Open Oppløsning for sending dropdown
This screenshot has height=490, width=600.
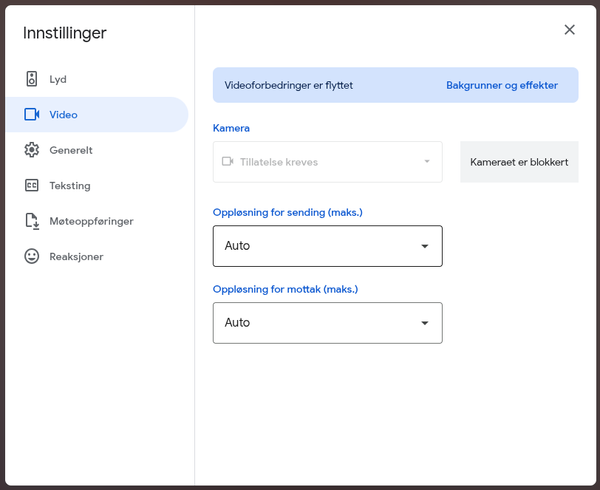(x=327, y=246)
